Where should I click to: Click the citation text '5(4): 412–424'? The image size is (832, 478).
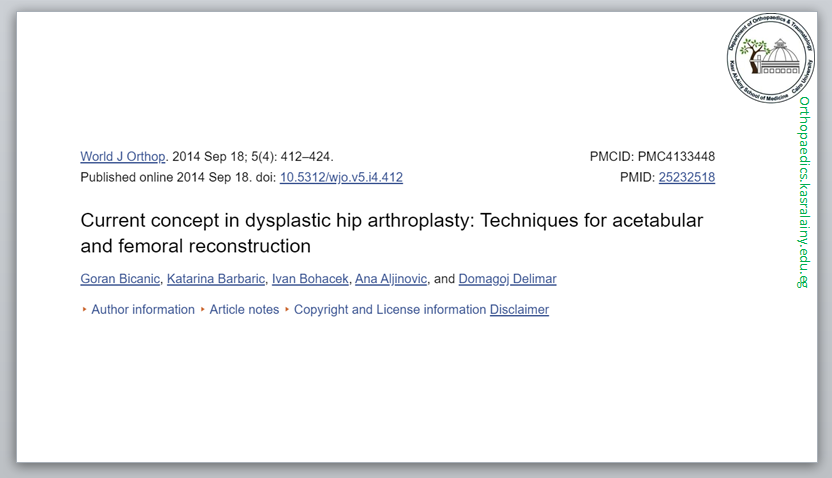coord(296,157)
